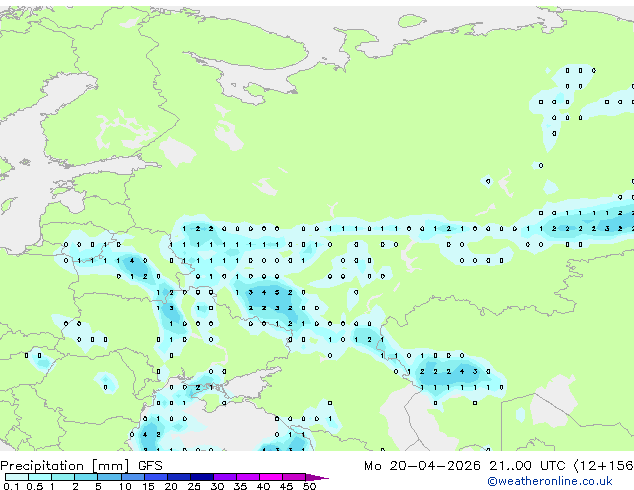Click the '45' legend scale label
Viewport: 634px width, 490px height.
286,486
